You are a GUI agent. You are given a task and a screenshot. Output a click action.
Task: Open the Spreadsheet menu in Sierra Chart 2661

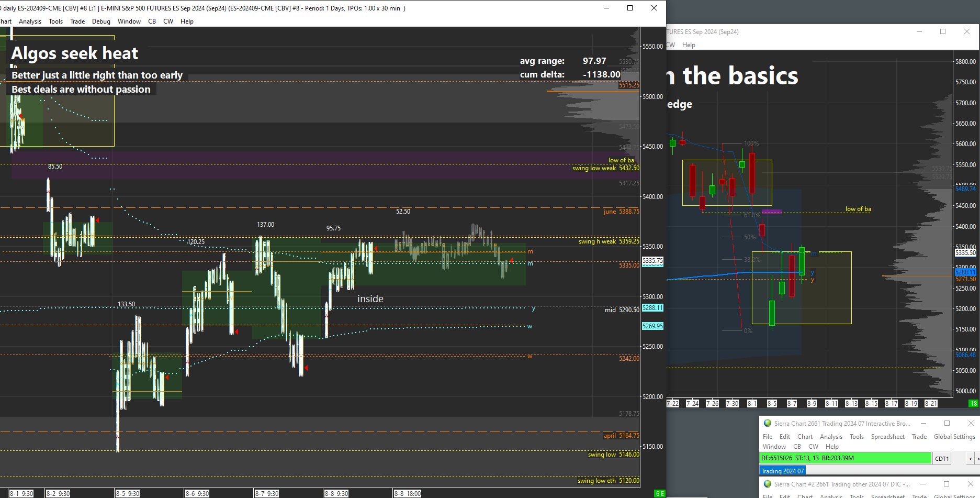[887, 437]
